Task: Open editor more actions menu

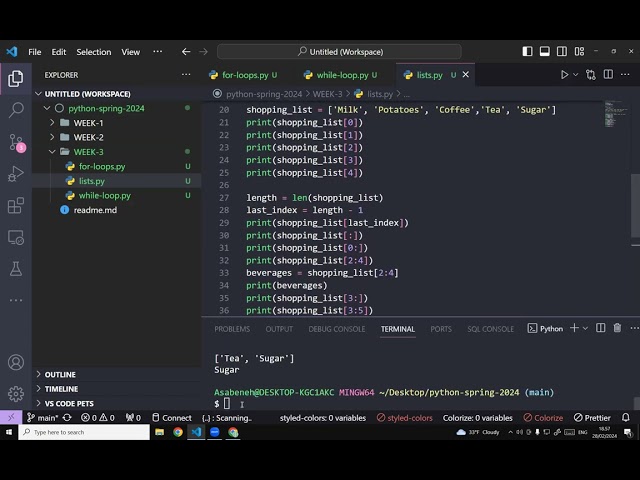Action: tap(625, 74)
